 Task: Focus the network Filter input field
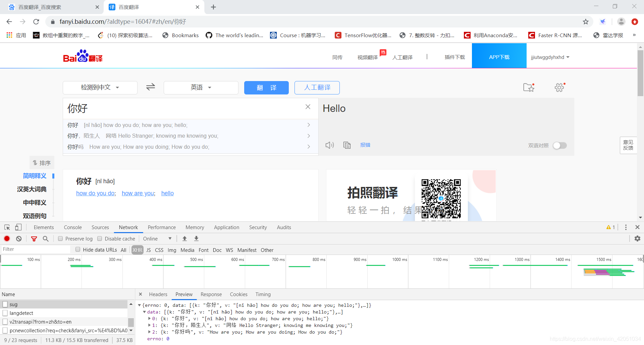36,249
